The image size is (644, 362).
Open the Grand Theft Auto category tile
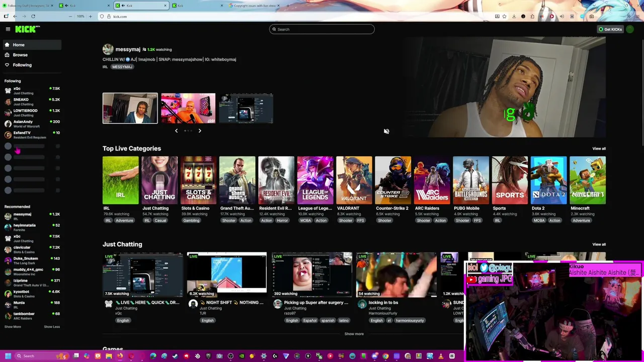[237, 180]
